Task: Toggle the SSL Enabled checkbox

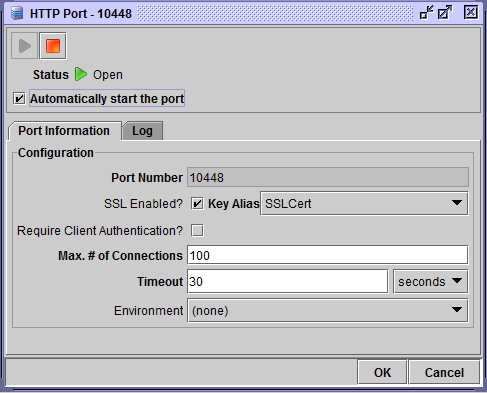Action: 197,203
